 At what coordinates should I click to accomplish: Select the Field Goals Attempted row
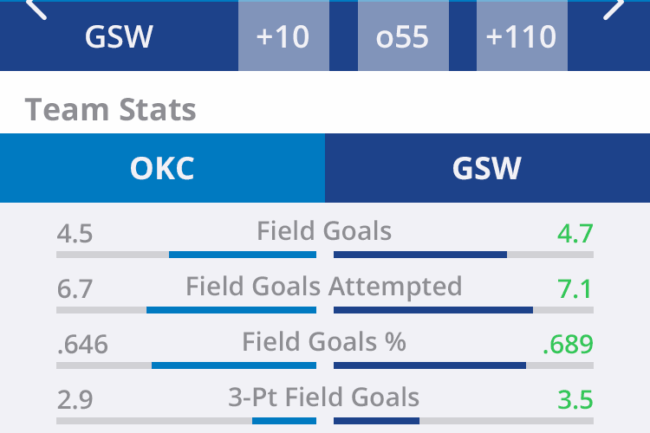[x=324, y=288]
